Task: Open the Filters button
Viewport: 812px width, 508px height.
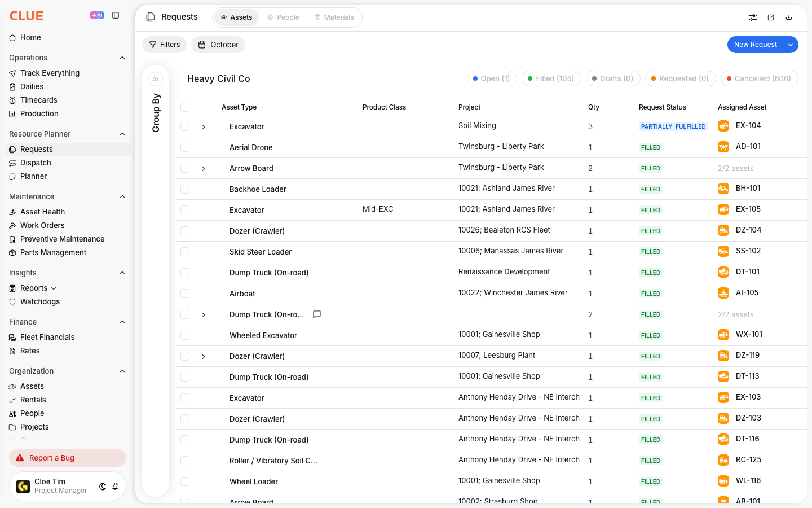Action: click(x=165, y=45)
